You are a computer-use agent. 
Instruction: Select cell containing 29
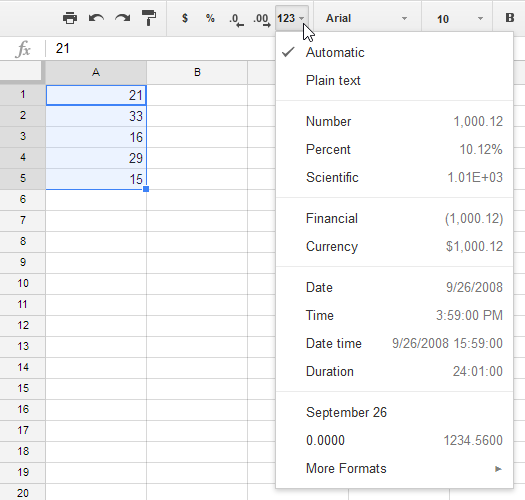(96, 158)
